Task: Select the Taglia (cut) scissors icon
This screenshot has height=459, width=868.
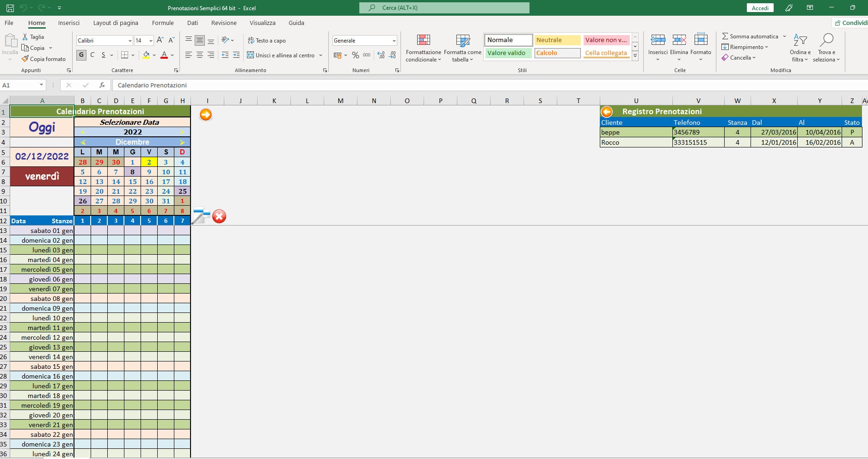Action: pos(25,37)
